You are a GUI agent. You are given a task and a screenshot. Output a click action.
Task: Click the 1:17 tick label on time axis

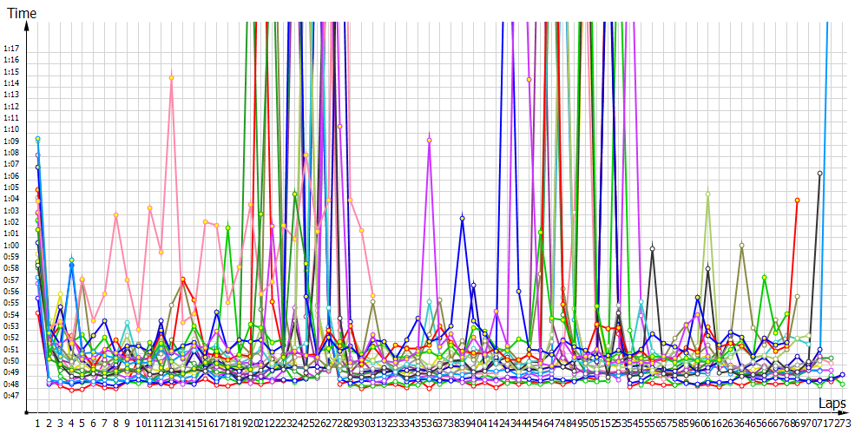(11, 49)
